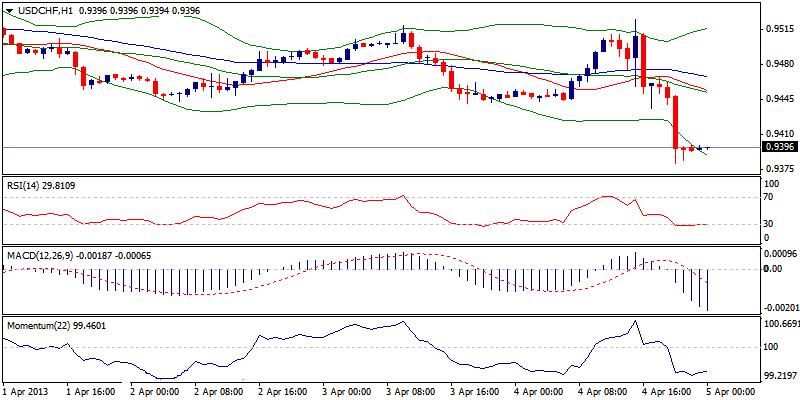Click the 0.9515 price scale label

[x=779, y=29]
